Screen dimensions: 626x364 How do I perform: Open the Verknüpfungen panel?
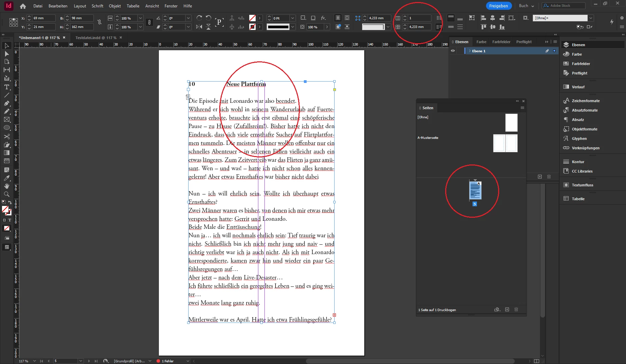point(586,148)
